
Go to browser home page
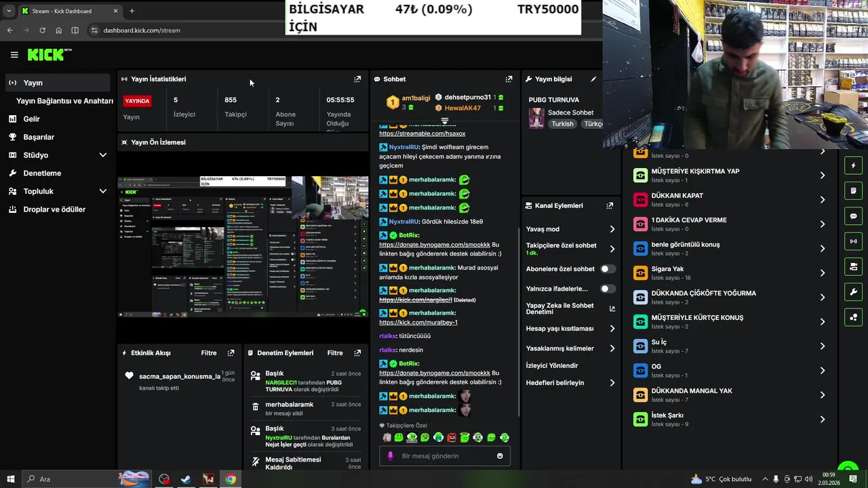(x=58, y=30)
